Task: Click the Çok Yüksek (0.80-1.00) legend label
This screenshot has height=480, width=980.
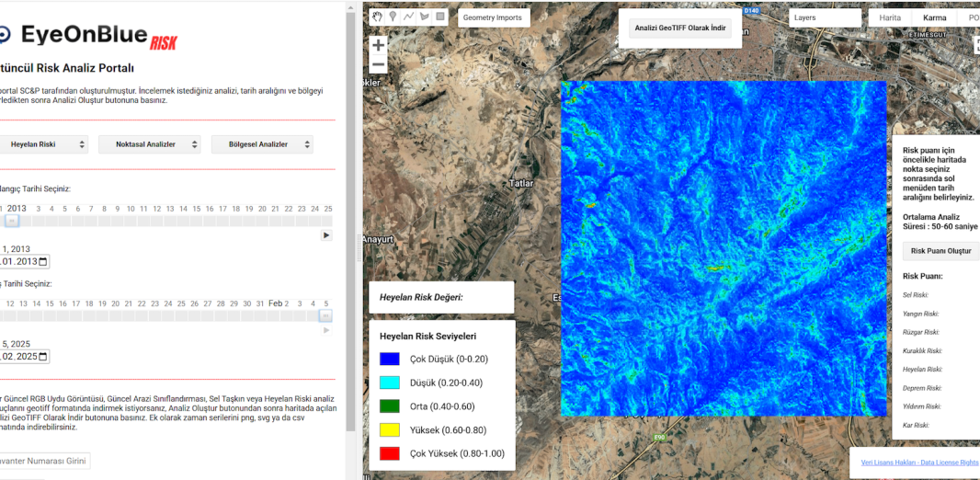Action: (457, 453)
